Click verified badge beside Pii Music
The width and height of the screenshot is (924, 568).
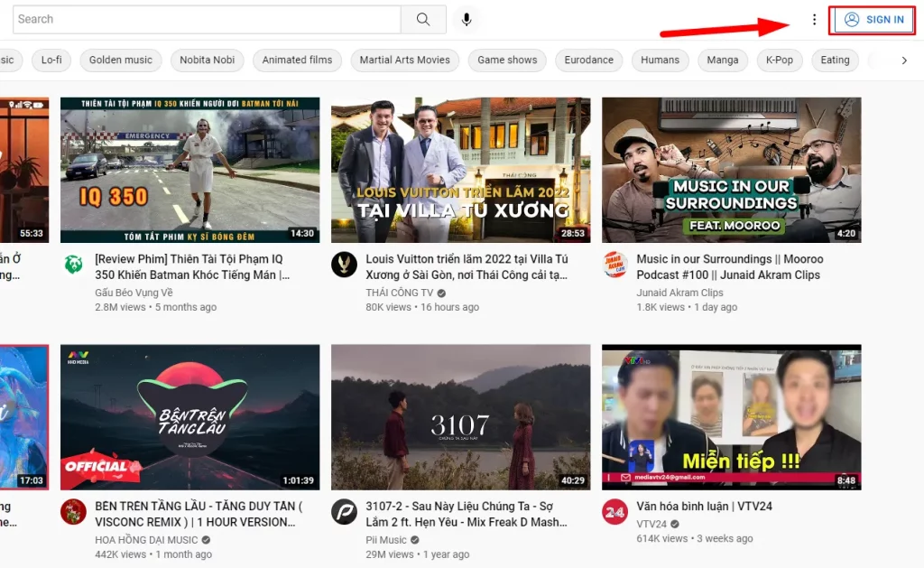[415, 540]
